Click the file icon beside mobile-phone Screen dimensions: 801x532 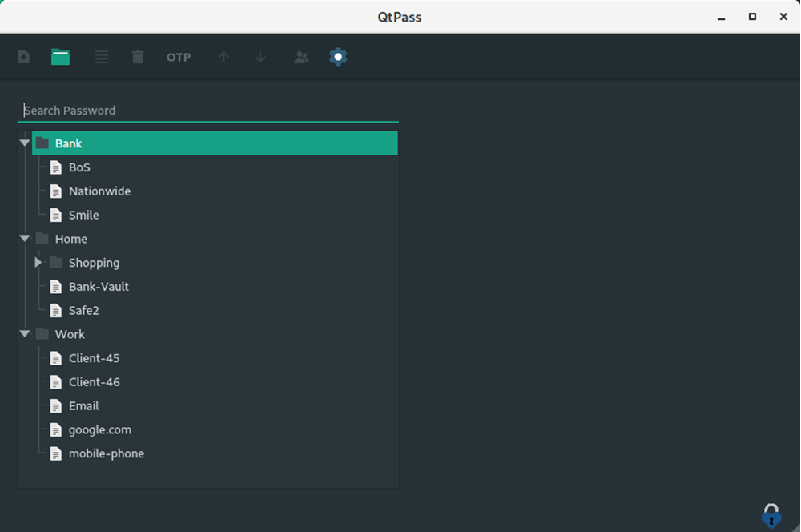pyautogui.click(x=56, y=454)
